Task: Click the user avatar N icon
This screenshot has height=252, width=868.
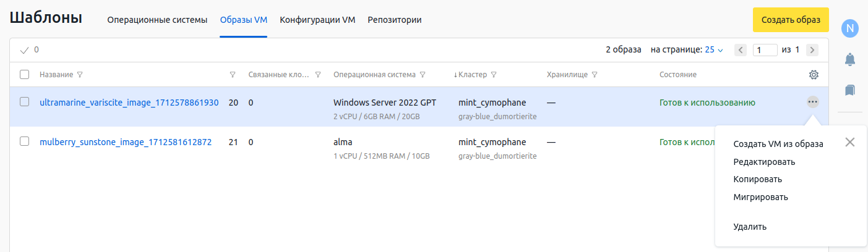Action: pos(850,28)
